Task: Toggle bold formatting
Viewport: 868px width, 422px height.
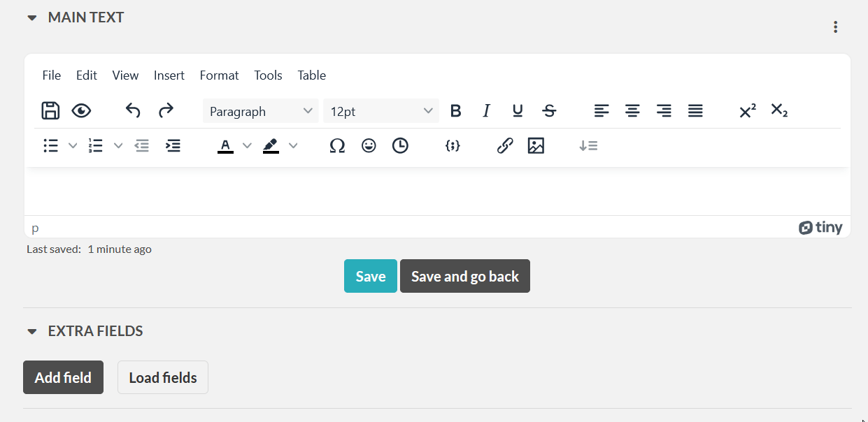Action: coord(455,110)
